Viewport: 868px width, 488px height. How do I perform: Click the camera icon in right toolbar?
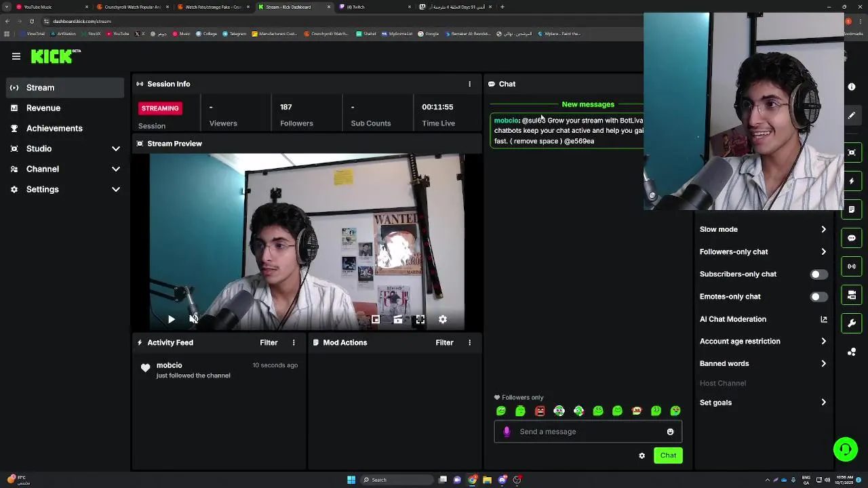852,295
